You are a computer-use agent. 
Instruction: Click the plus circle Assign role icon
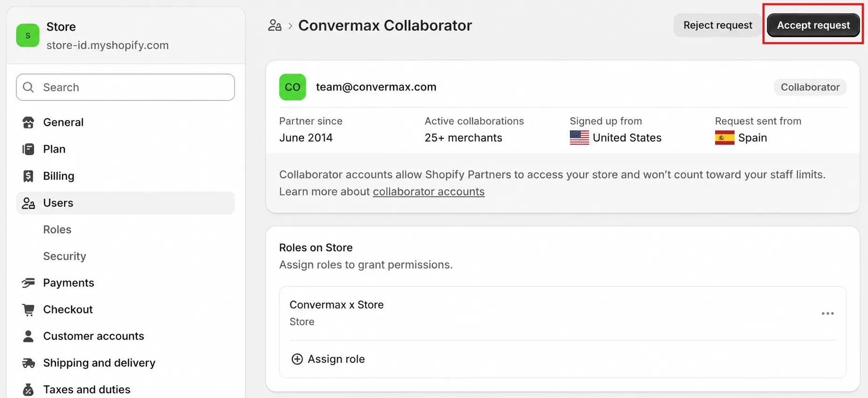[x=297, y=359]
